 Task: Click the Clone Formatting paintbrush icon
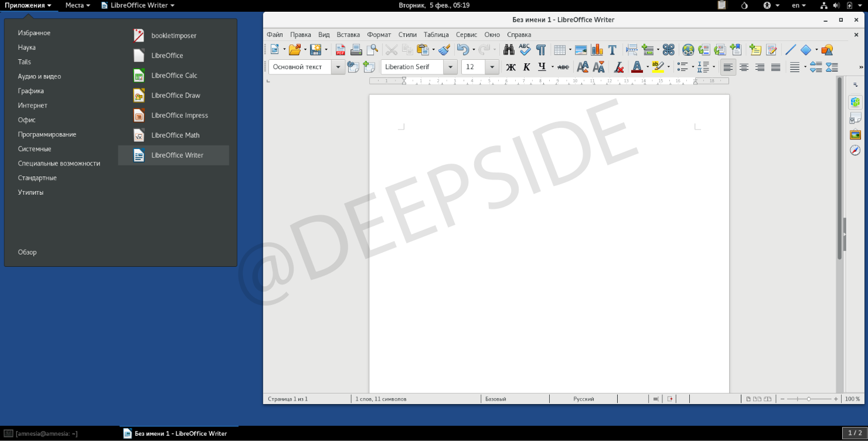pyautogui.click(x=444, y=50)
